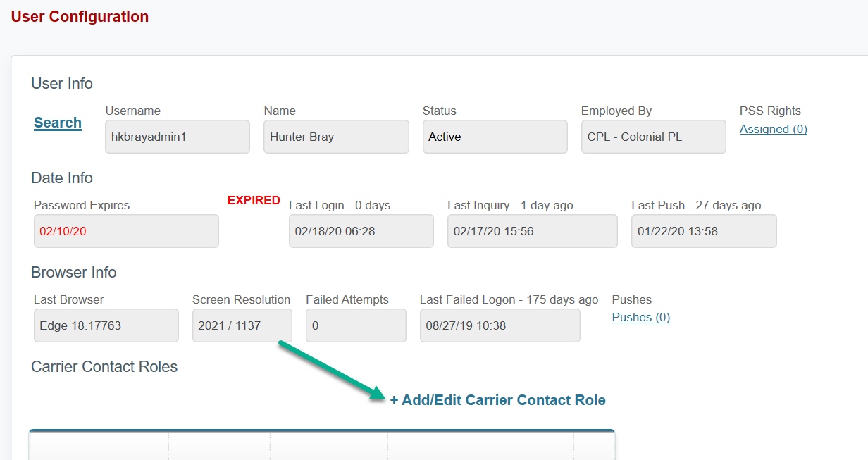Click the expired Password Expires date field
Screen dimensions: 868x460
[126, 231]
